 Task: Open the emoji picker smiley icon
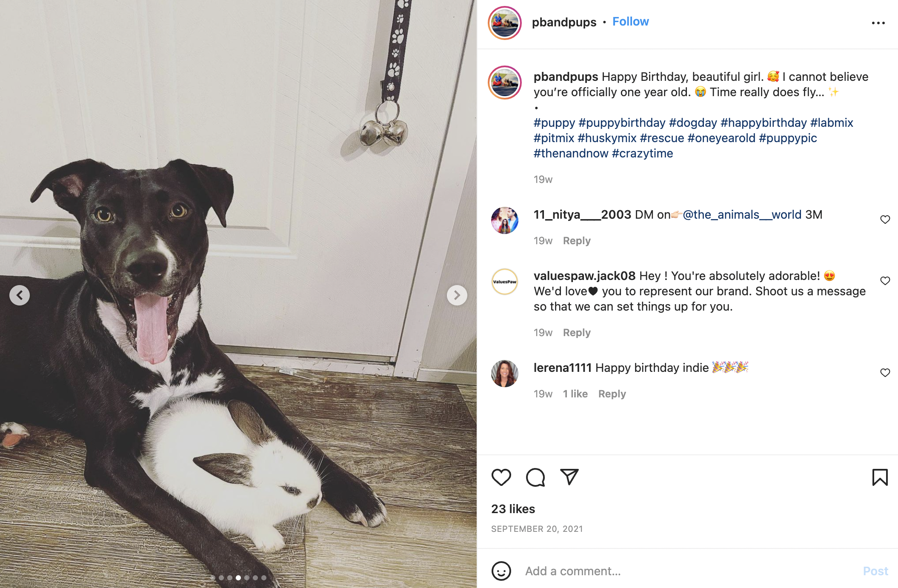click(x=501, y=571)
